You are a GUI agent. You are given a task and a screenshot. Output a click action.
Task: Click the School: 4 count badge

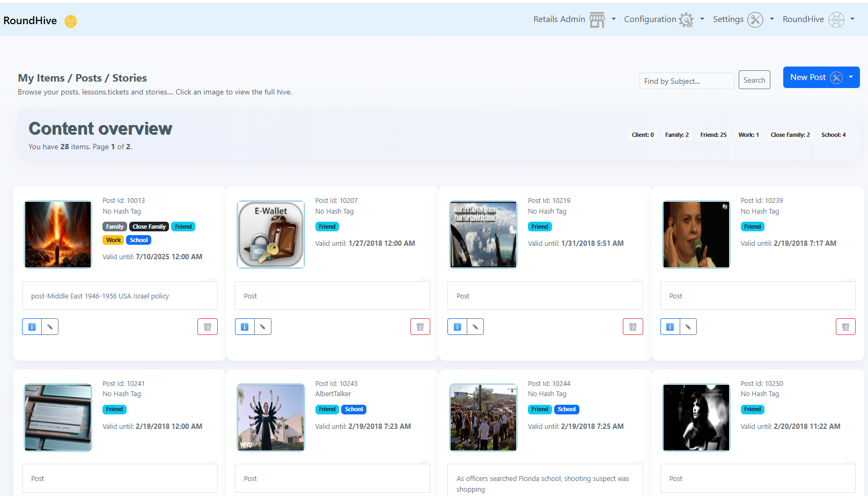(x=833, y=135)
